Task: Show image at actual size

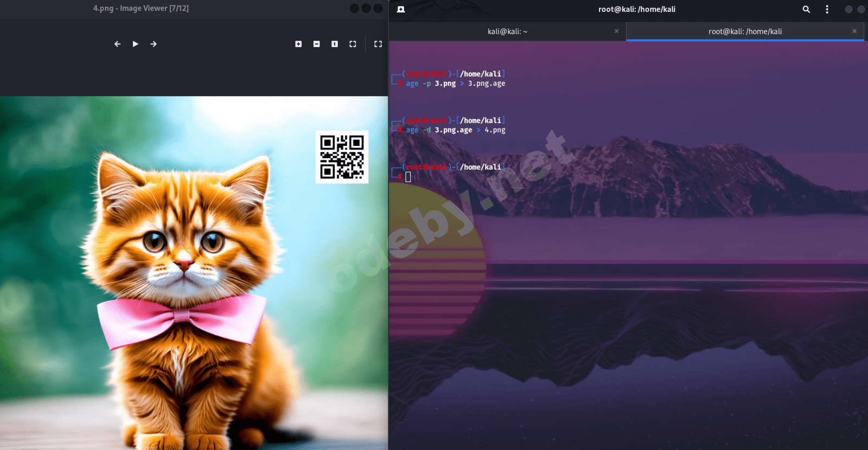Action: pyautogui.click(x=335, y=44)
